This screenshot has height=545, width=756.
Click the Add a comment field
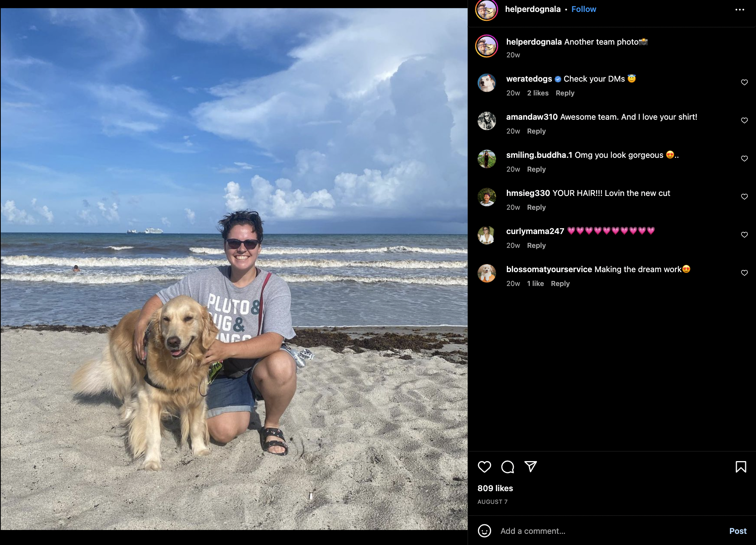(x=611, y=531)
